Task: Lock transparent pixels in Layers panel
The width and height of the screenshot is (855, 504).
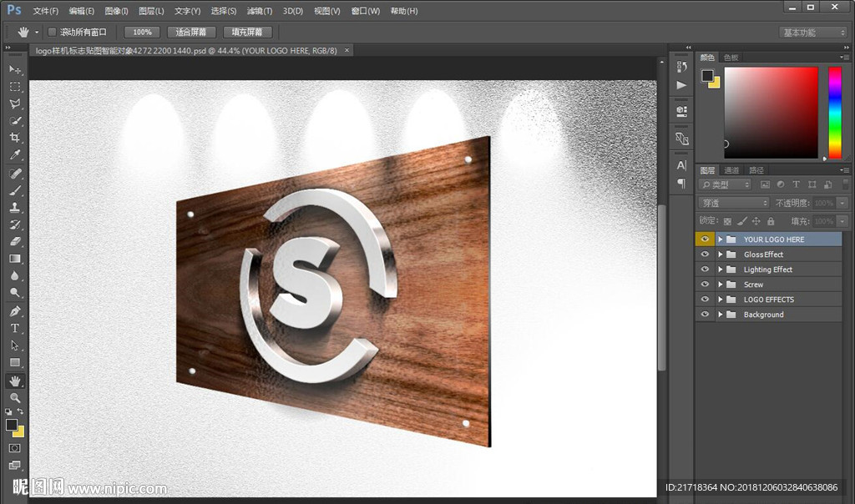Action: 727,221
